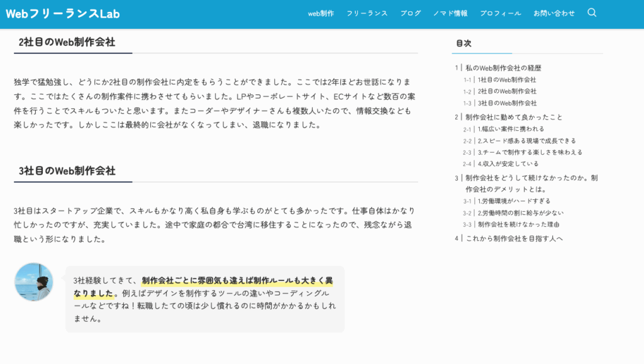Jump to 1社目のWeb制作会社 in contents

[x=506, y=80]
